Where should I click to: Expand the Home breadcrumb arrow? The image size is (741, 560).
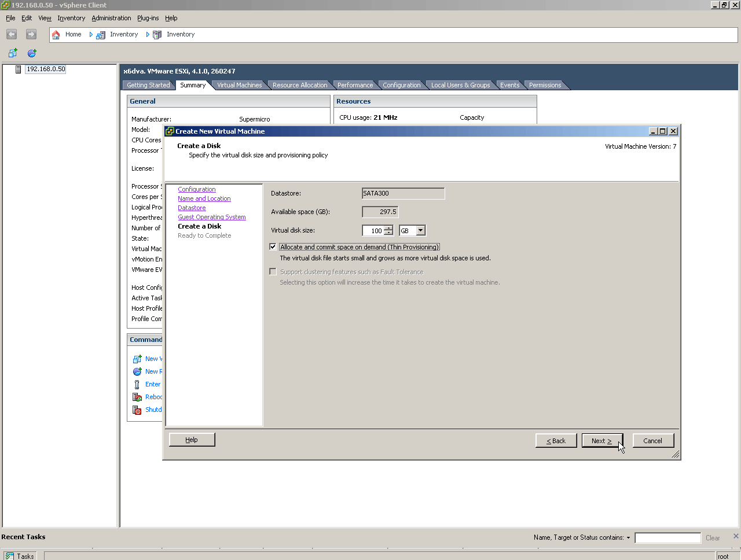(x=91, y=35)
